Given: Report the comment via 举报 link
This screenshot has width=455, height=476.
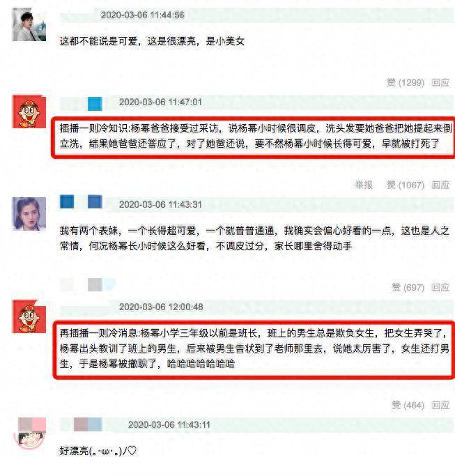Looking at the screenshot, I should (364, 185).
